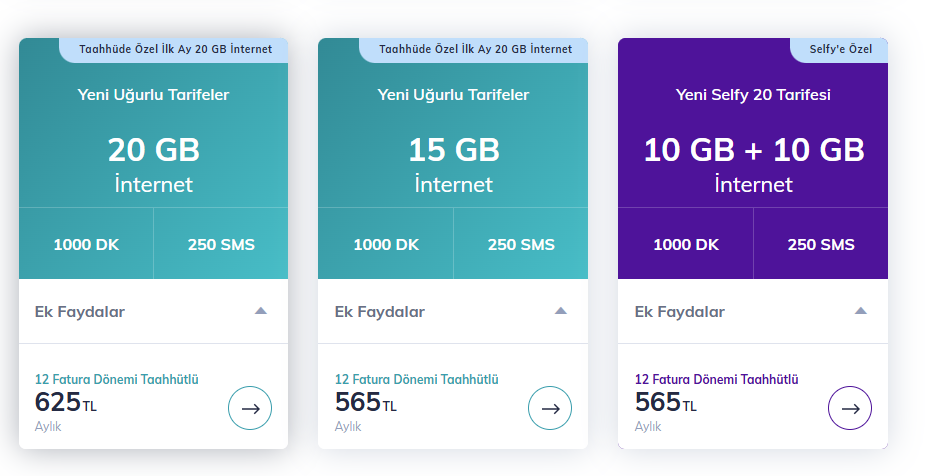Open the 15 GB plan arrow button
Screen dimensions: 928x476
[550, 408]
